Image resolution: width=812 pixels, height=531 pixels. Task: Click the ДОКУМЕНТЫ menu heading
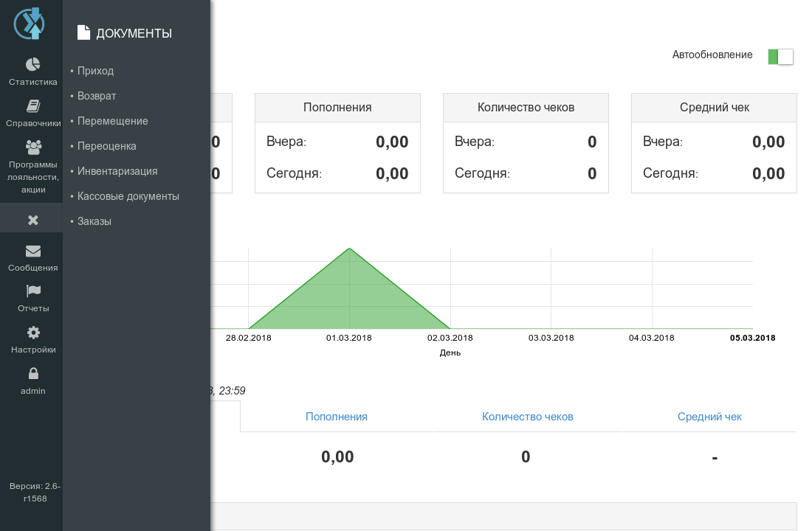click(x=134, y=33)
